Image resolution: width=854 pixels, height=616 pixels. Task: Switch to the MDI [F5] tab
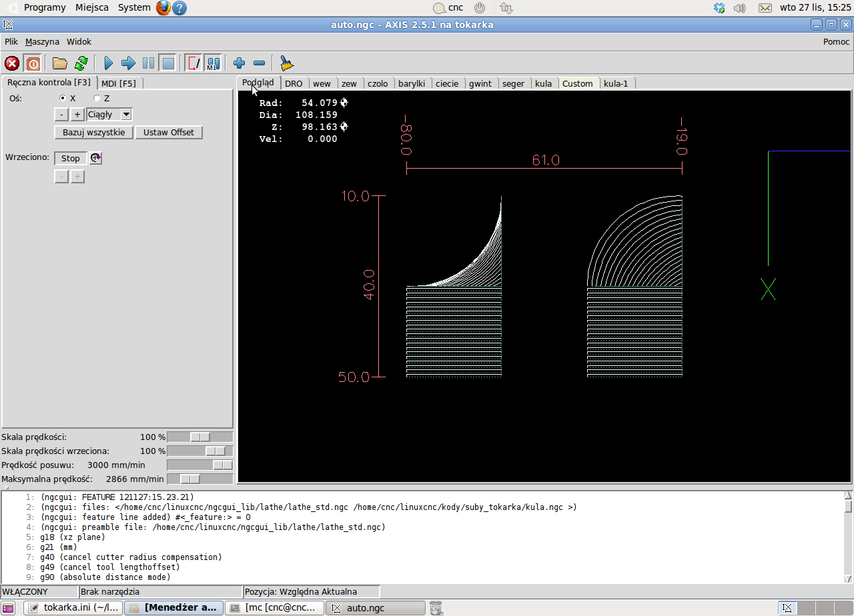pyautogui.click(x=119, y=83)
